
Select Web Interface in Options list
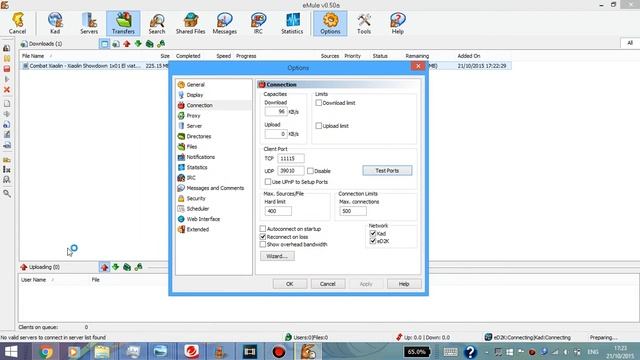click(x=203, y=219)
